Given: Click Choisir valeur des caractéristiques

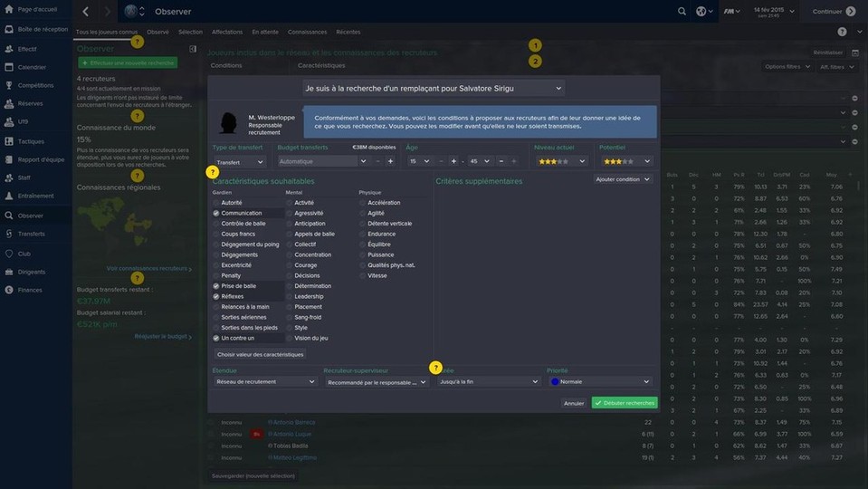Looking at the screenshot, I should pos(260,354).
